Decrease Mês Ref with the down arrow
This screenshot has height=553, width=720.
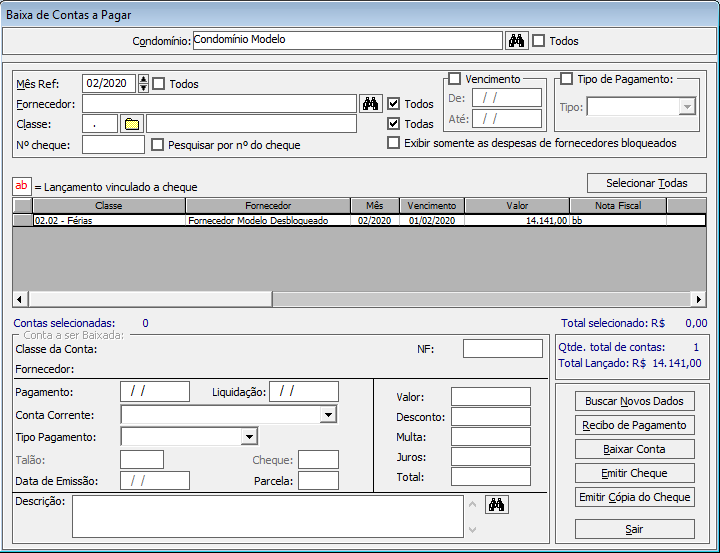pos(143,88)
